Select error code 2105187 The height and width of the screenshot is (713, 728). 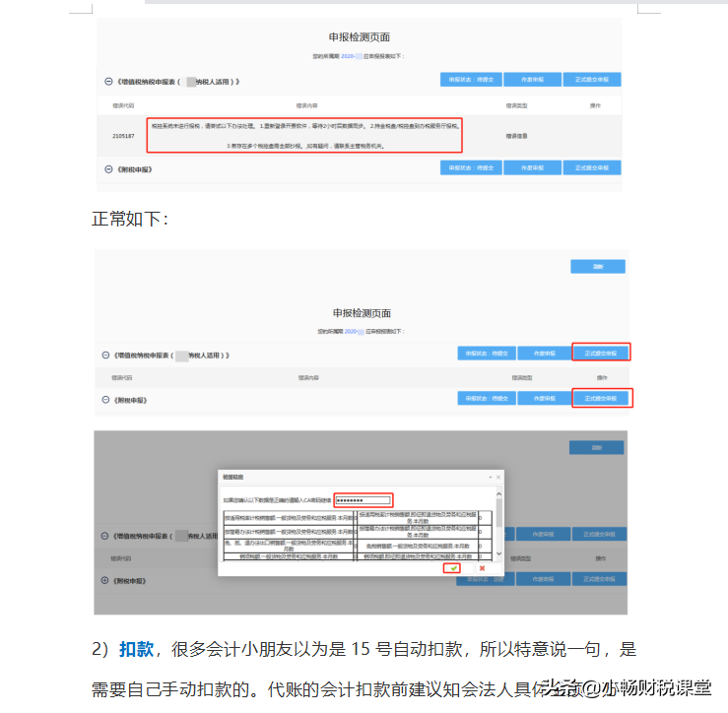click(123, 136)
